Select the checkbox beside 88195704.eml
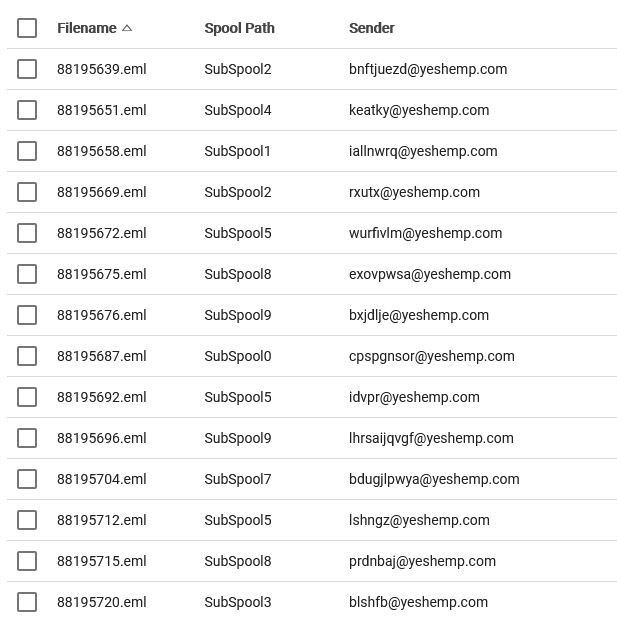This screenshot has width=617, height=619. click(x=27, y=479)
